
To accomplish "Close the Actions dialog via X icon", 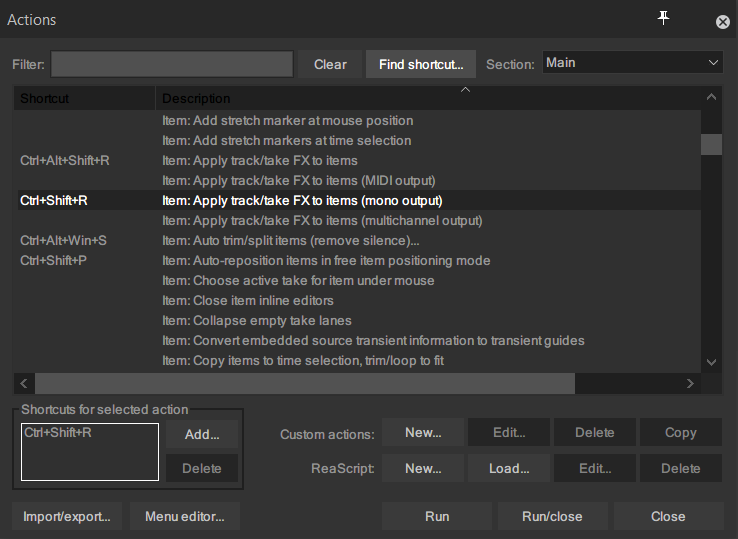I will 722,22.
